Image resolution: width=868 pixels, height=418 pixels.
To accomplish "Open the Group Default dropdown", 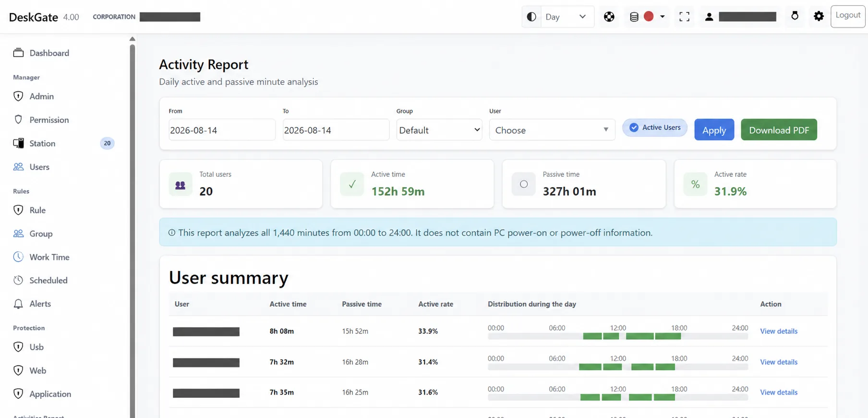I will 439,130.
